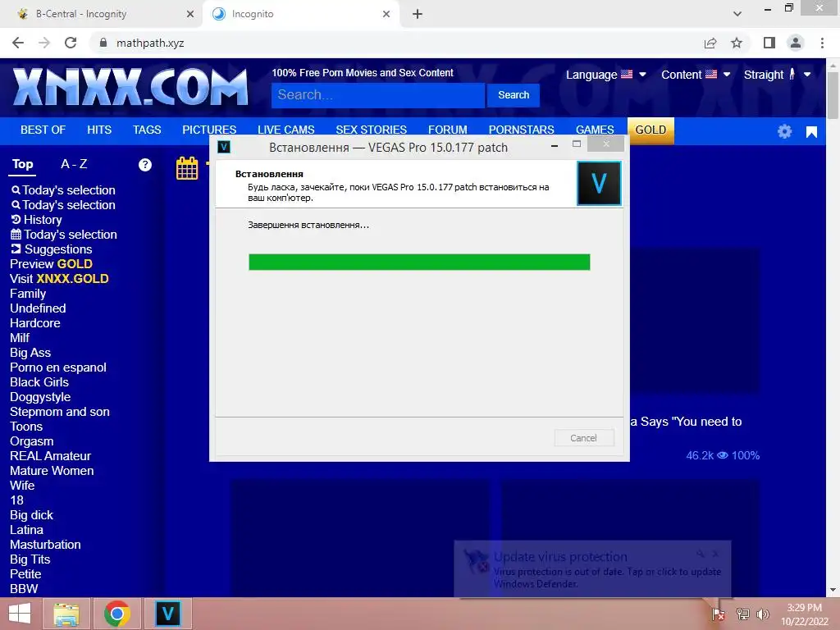Share this page using the share icon

click(x=710, y=43)
